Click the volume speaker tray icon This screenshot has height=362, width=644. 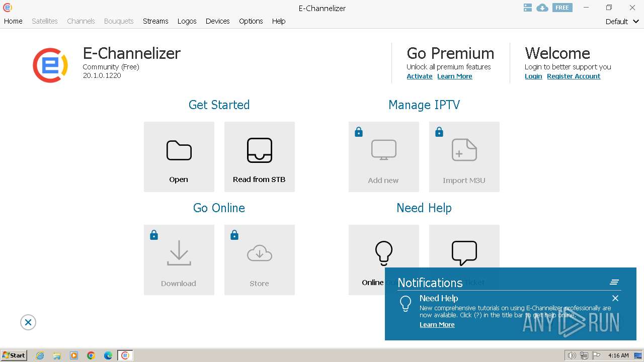click(572, 355)
